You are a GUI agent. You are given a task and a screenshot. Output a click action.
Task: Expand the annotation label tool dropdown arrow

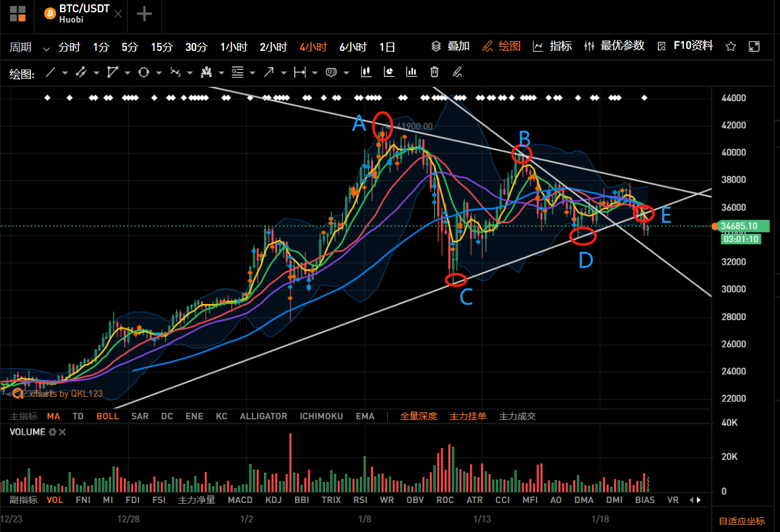[x=347, y=73]
